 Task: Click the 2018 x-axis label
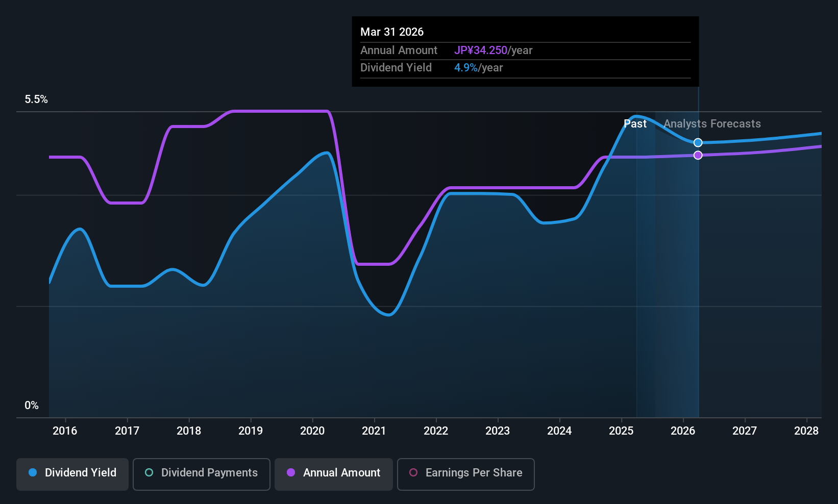click(189, 431)
